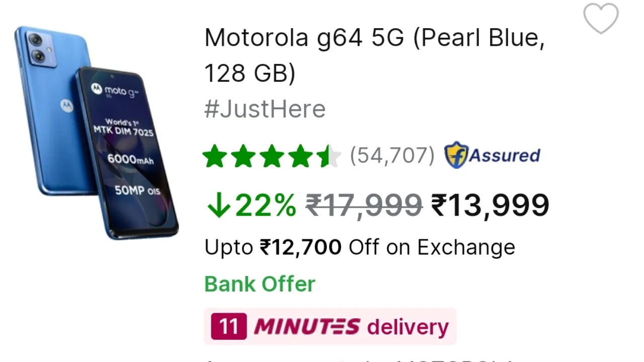Tap the 11 Minutes delivery badge
This screenshot has height=362, width=644.
pos(330,327)
